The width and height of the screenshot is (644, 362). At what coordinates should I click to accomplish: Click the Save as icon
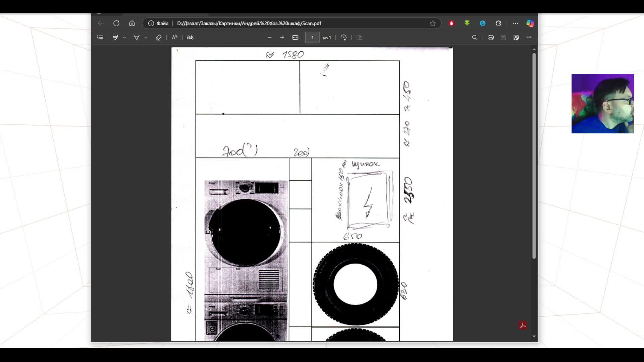tap(516, 38)
